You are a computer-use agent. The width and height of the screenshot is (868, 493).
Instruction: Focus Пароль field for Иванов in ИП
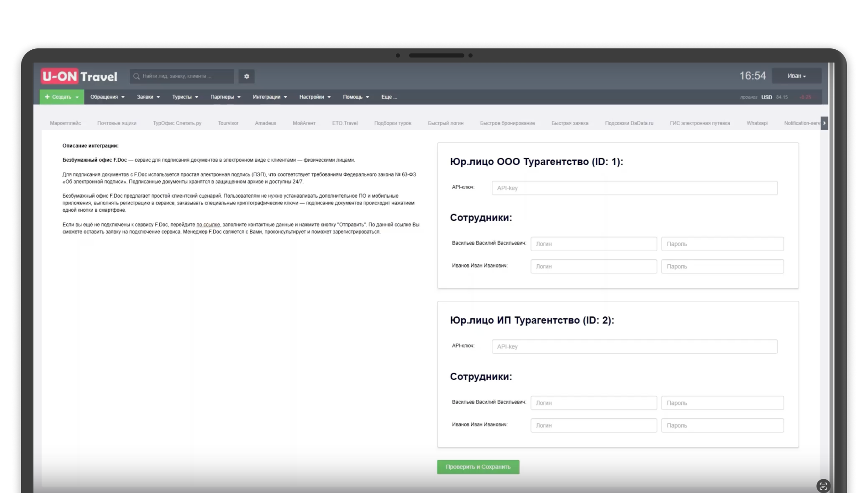point(722,425)
